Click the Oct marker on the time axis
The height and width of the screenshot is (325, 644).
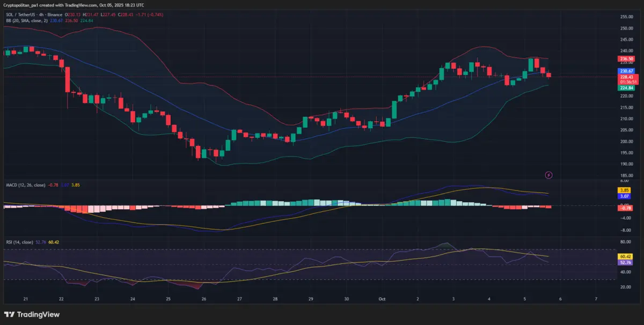click(x=382, y=298)
